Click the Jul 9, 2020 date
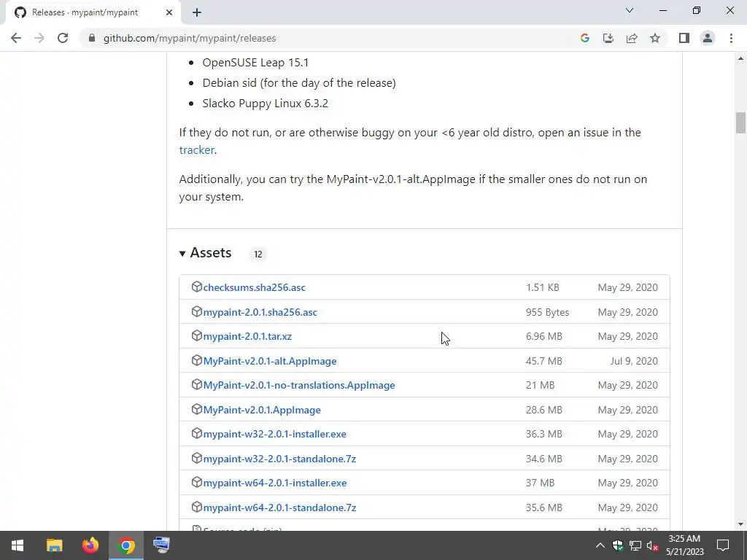The height and width of the screenshot is (560, 747). [x=634, y=361]
